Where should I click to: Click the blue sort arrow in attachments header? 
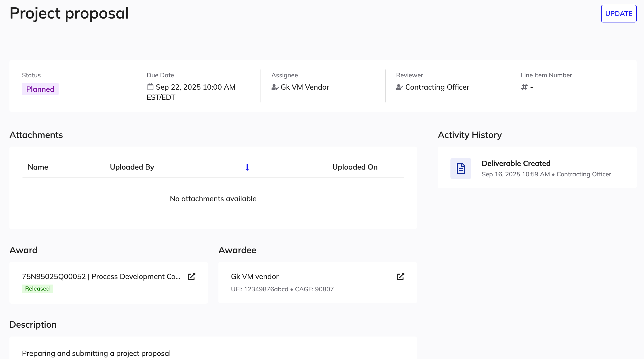tap(247, 167)
